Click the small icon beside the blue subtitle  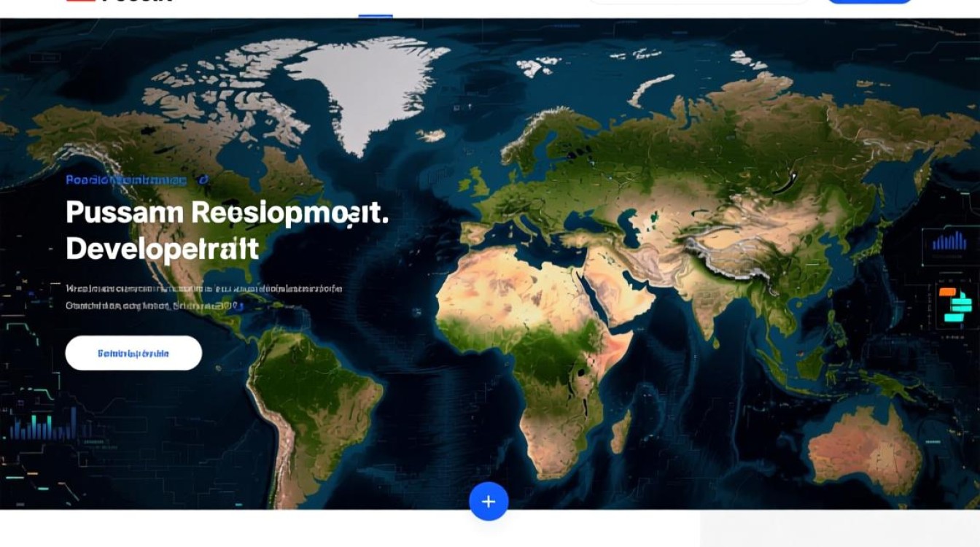(204, 179)
